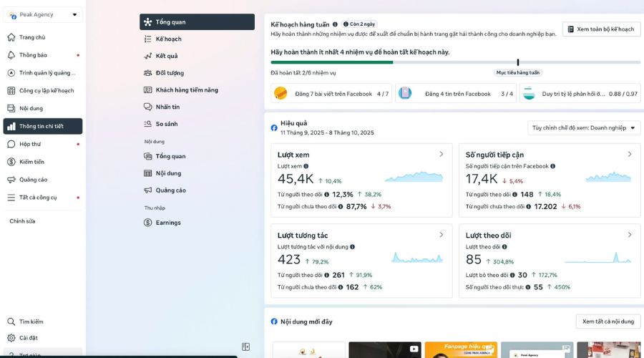This screenshot has width=644, height=358.
Task: Collapse the insights navigation panel icon
Action: tap(245, 347)
